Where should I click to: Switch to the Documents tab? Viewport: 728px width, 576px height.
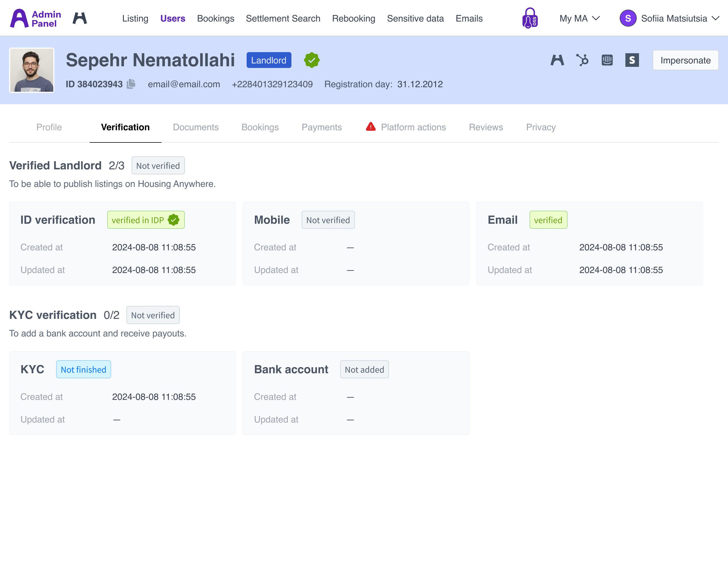(196, 127)
